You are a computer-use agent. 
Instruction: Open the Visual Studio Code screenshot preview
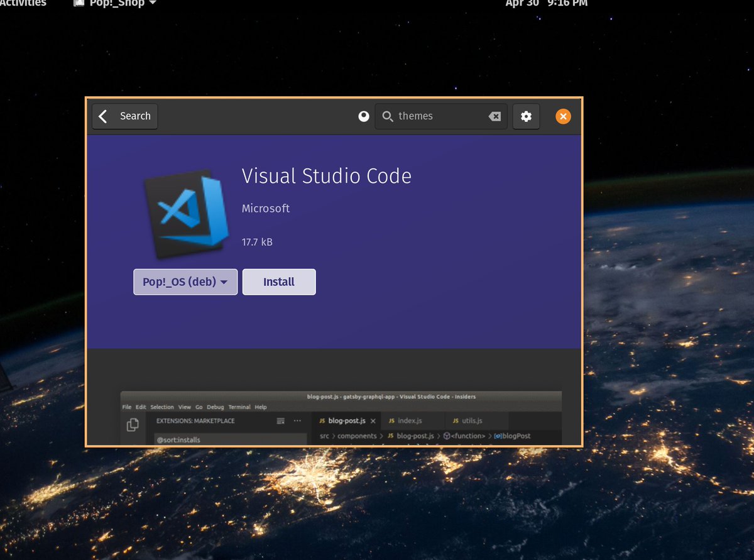tap(341, 417)
